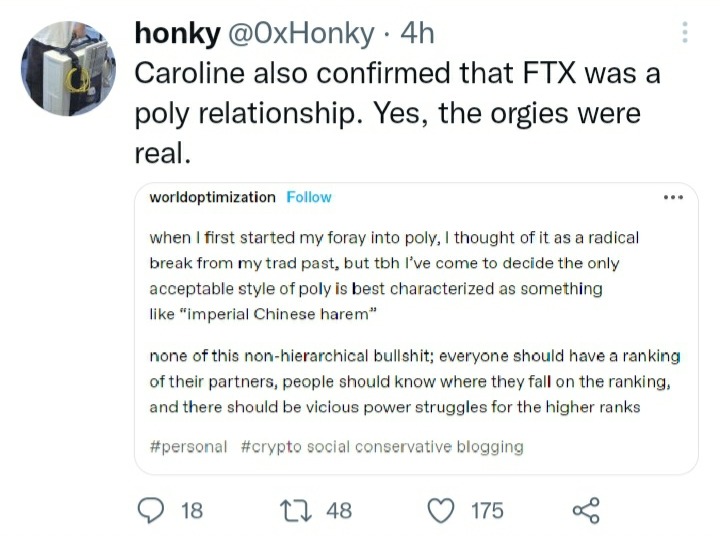Click the non-hierarchical paragraph in quoted post

click(x=414, y=381)
